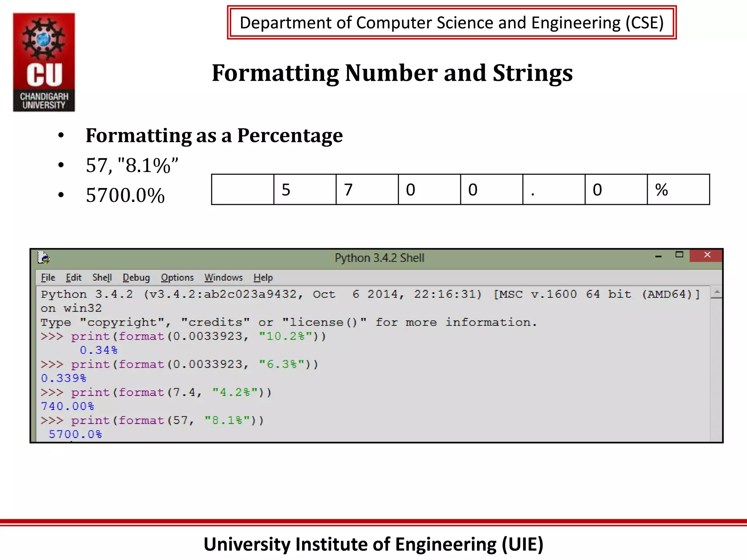
Task: Click the format string "10.2%" in shell
Action: click(286, 336)
